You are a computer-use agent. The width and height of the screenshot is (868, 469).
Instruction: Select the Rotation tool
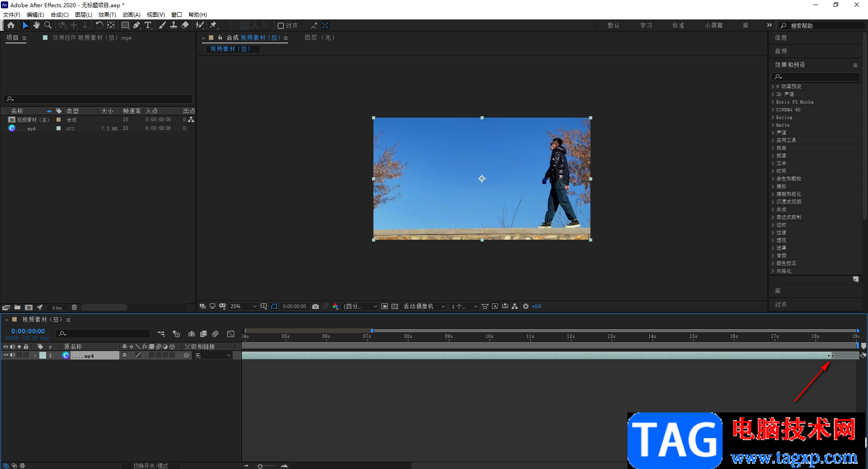point(99,25)
